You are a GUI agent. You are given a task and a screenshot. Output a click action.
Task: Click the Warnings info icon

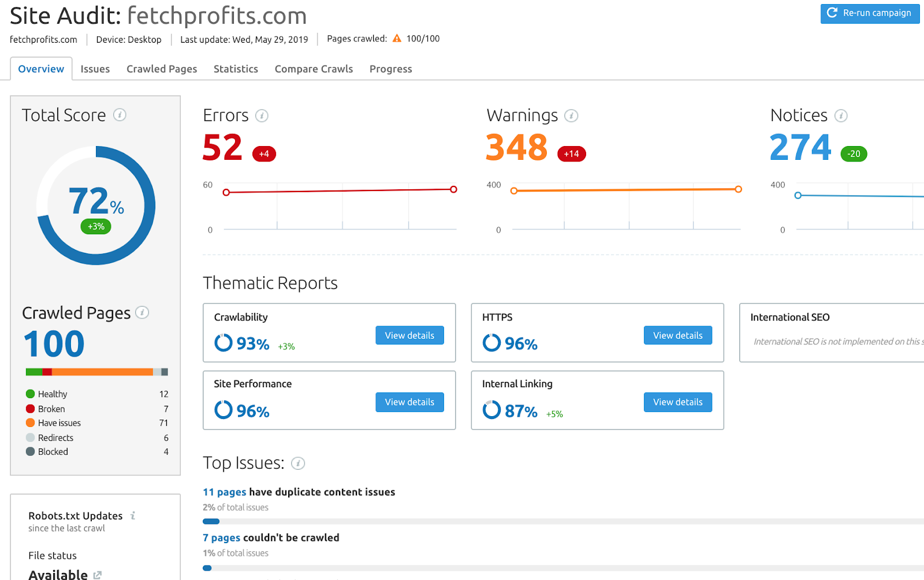click(571, 115)
